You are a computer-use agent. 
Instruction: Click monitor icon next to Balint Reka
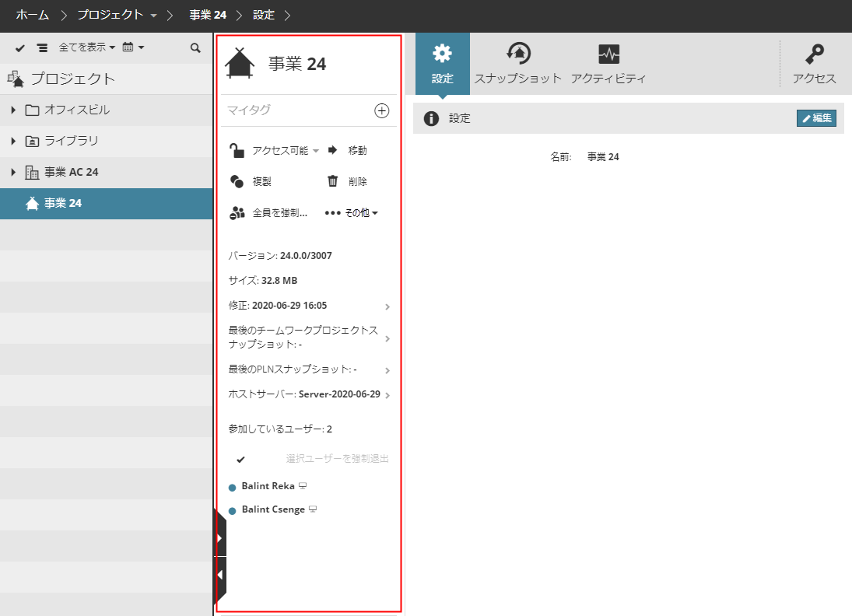pyautogui.click(x=303, y=486)
